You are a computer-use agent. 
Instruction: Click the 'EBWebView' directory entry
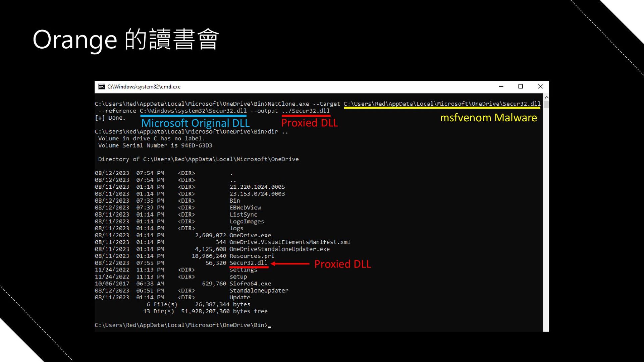245,208
